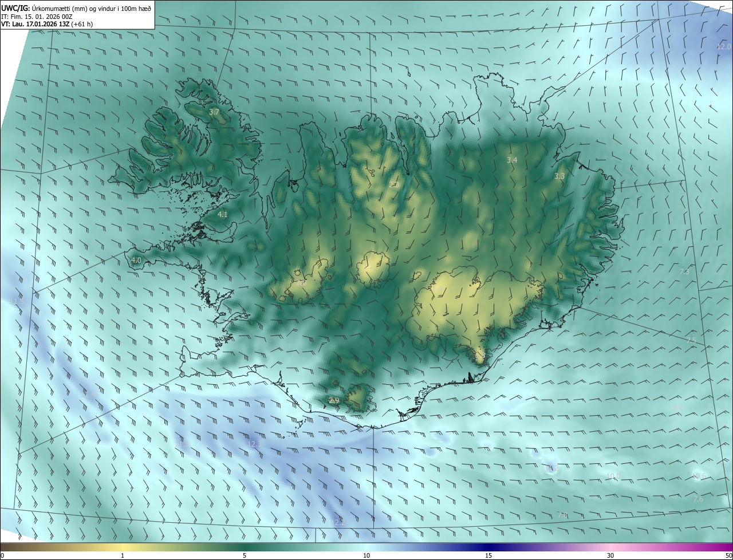Select the 9.2 value label on the map

677,407
